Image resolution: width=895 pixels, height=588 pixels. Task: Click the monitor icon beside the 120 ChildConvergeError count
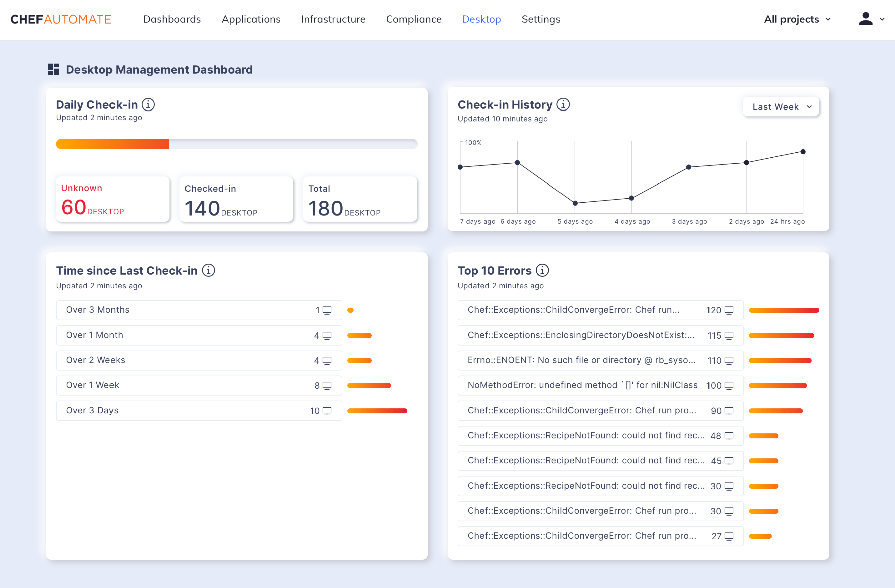point(729,310)
